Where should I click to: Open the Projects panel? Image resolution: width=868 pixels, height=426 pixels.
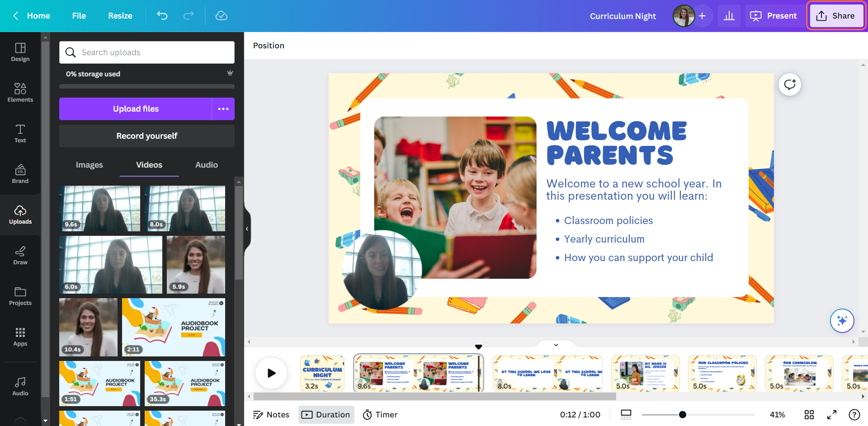[x=20, y=296]
